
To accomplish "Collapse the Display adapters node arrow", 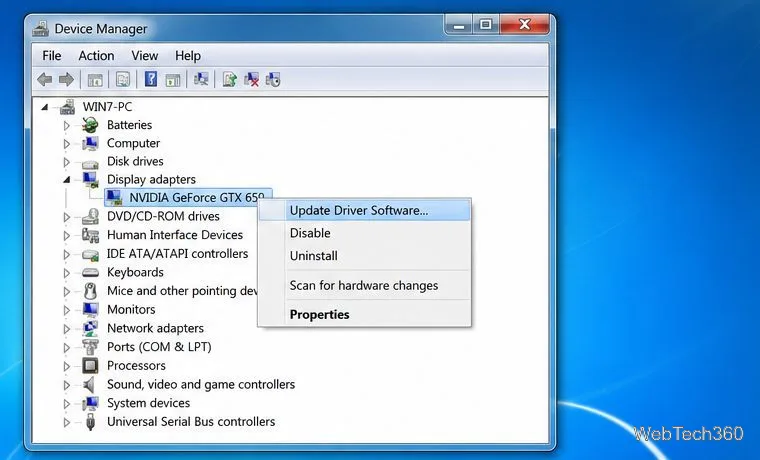I will [67, 180].
